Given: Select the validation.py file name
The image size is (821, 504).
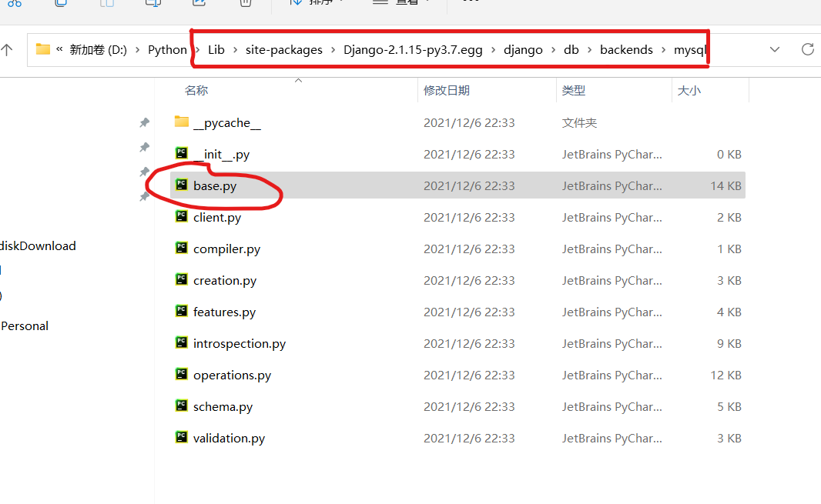Looking at the screenshot, I should click(x=229, y=438).
